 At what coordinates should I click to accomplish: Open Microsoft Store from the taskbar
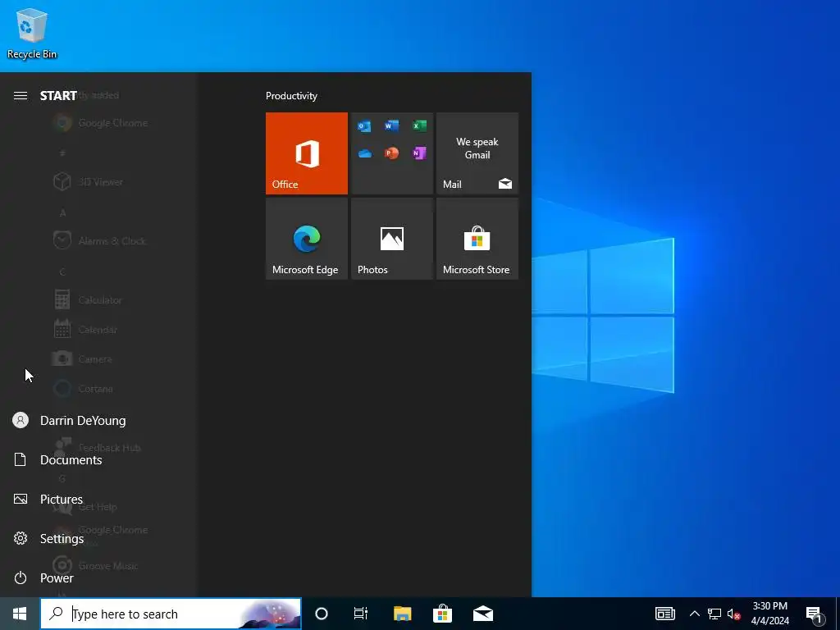442,614
